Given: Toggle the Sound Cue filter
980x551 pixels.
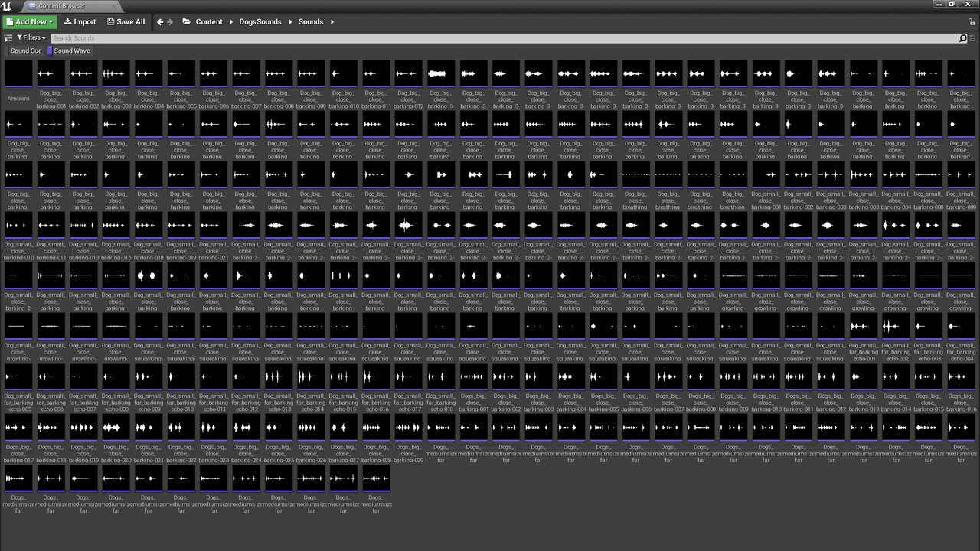Looking at the screenshot, I should (24, 51).
